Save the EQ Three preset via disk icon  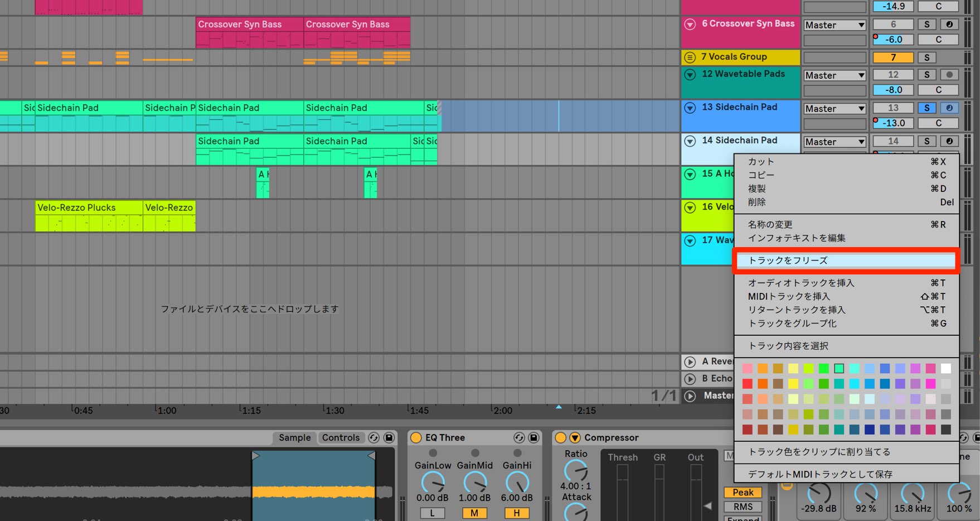(533, 438)
